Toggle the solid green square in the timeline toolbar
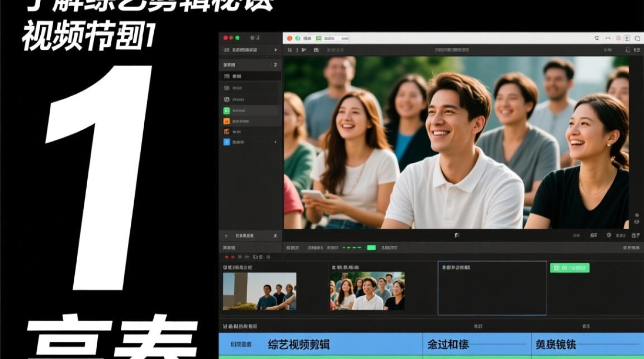644x359 pixels. (371, 247)
